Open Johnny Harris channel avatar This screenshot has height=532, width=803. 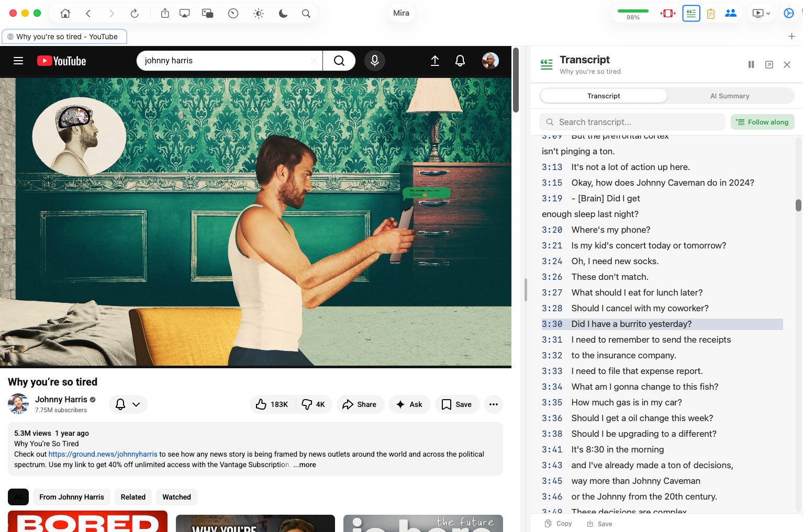pos(18,404)
